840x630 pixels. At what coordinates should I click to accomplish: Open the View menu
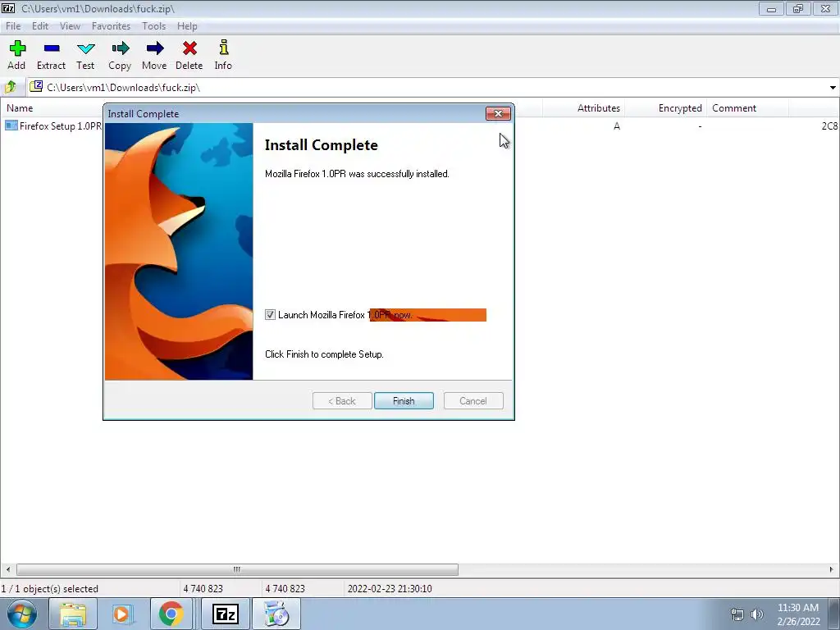(70, 25)
